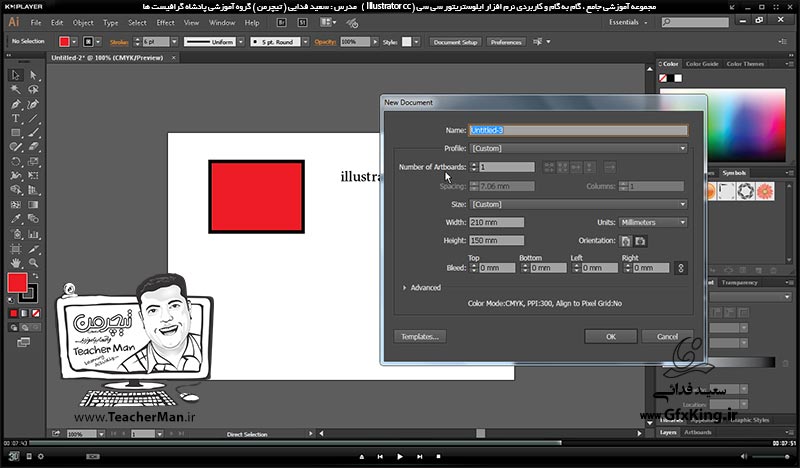Image resolution: width=800 pixels, height=468 pixels.
Task: Select the Free Transform tool
Action: click(33, 176)
